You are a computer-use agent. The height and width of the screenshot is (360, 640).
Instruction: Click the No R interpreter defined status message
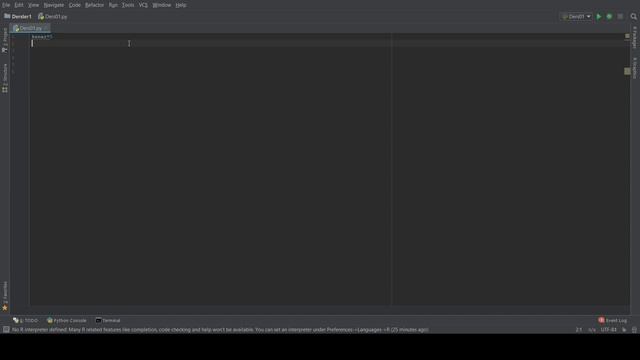tap(220, 330)
